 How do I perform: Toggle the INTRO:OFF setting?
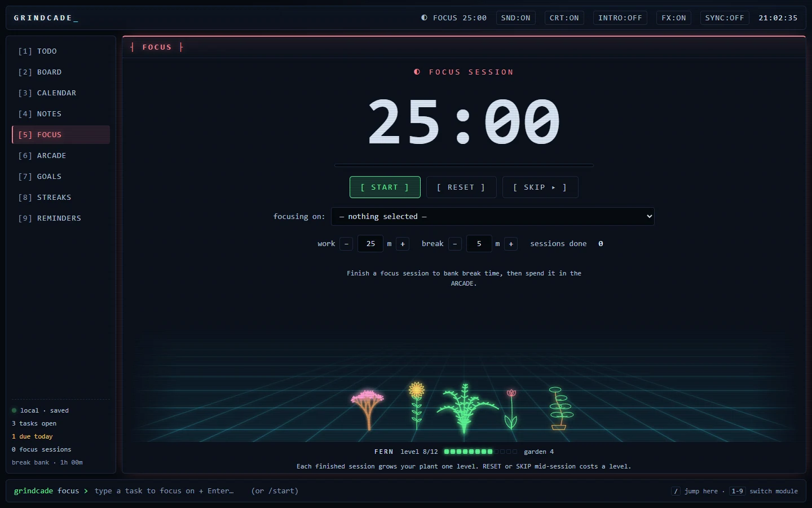(620, 18)
